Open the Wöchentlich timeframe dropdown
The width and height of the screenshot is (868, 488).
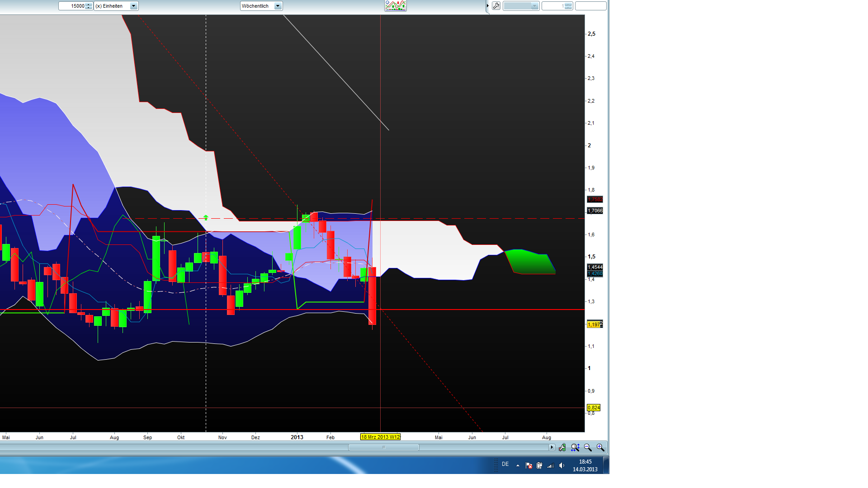(x=278, y=6)
